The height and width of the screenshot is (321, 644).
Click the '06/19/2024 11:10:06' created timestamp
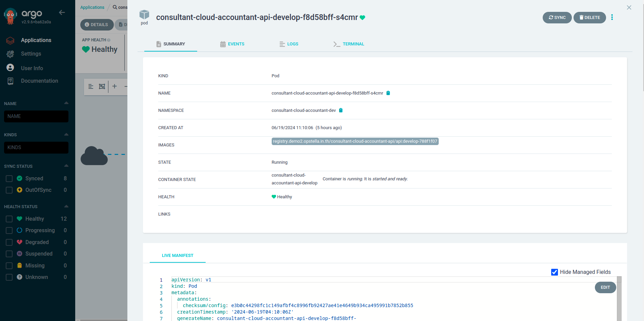pos(292,128)
